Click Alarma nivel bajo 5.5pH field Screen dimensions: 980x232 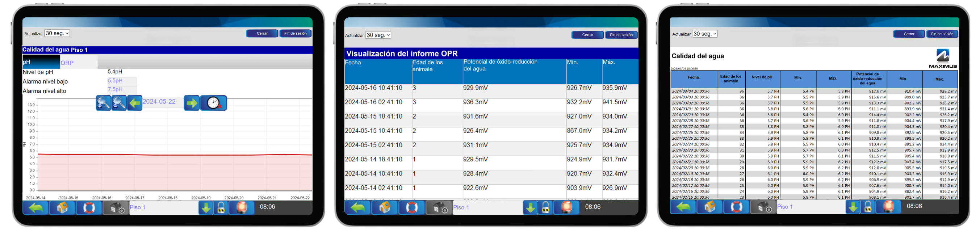pyautogui.click(x=122, y=81)
